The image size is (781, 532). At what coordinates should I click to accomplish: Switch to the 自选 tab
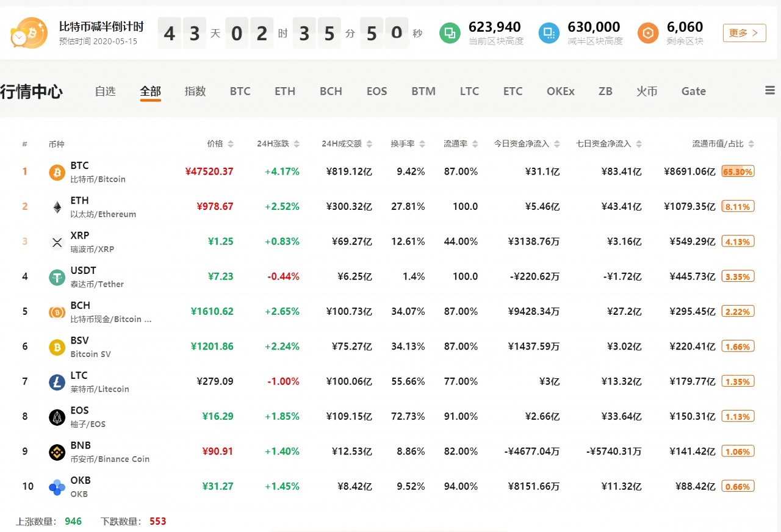coord(105,91)
